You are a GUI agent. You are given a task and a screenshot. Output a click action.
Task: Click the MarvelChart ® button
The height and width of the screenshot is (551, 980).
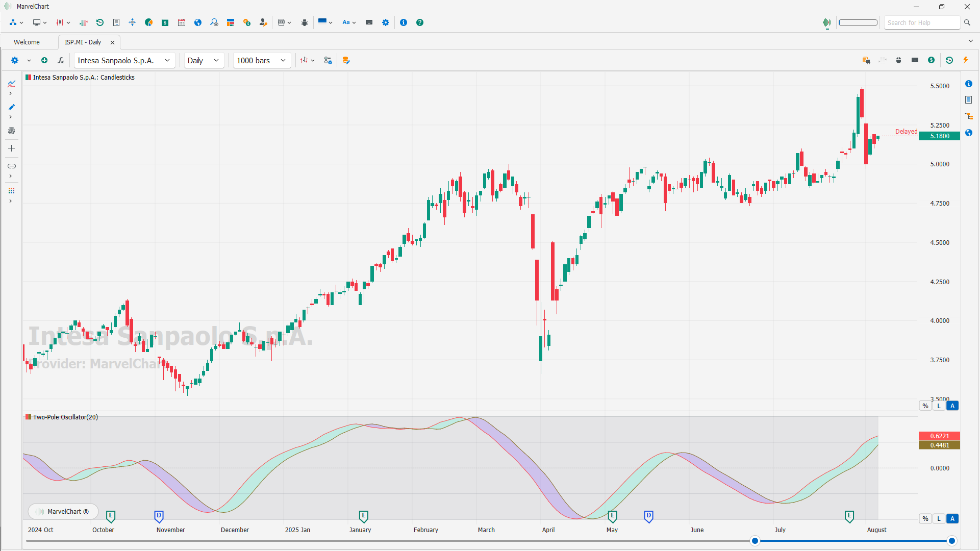(x=63, y=511)
